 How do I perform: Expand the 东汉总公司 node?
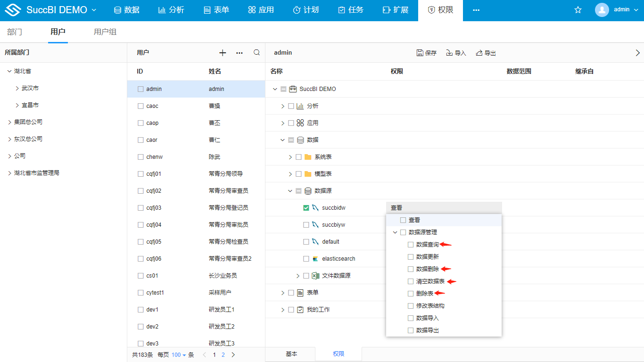coord(9,139)
